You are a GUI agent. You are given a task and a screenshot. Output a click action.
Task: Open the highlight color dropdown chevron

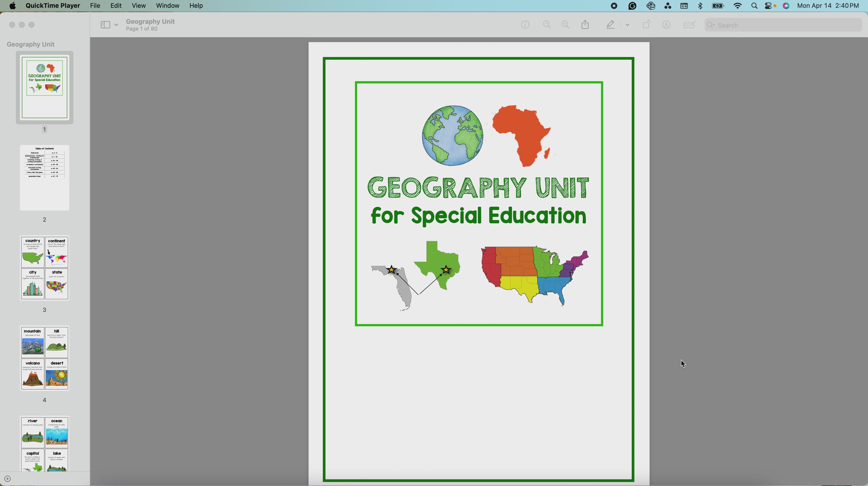(627, 24)
